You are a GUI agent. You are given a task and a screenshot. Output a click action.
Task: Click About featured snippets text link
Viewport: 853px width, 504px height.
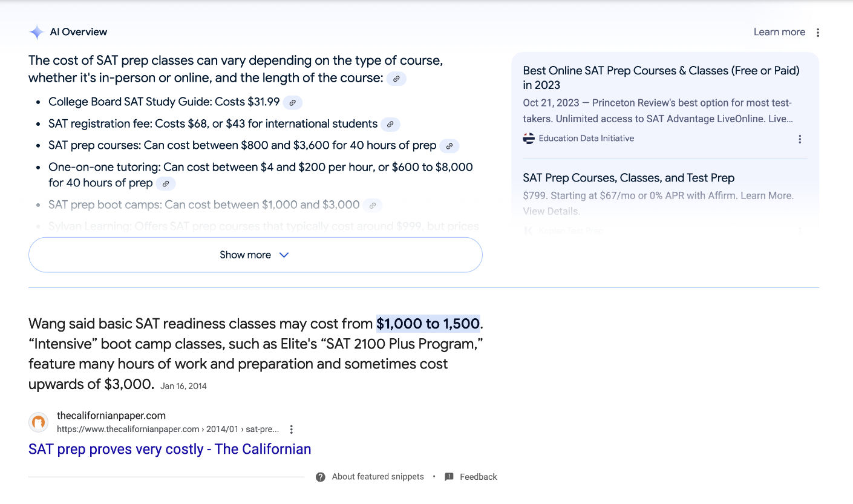(377, 477)
